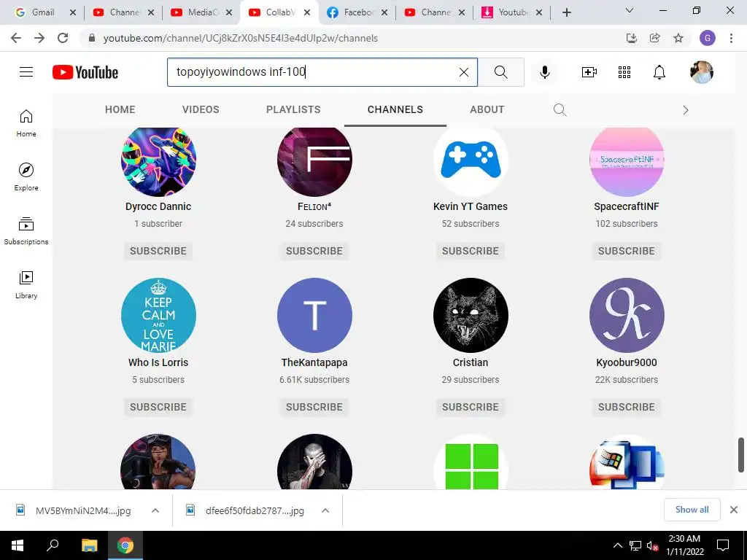Open the Dyrocc Dannic channel avatar

pos(158,161)
